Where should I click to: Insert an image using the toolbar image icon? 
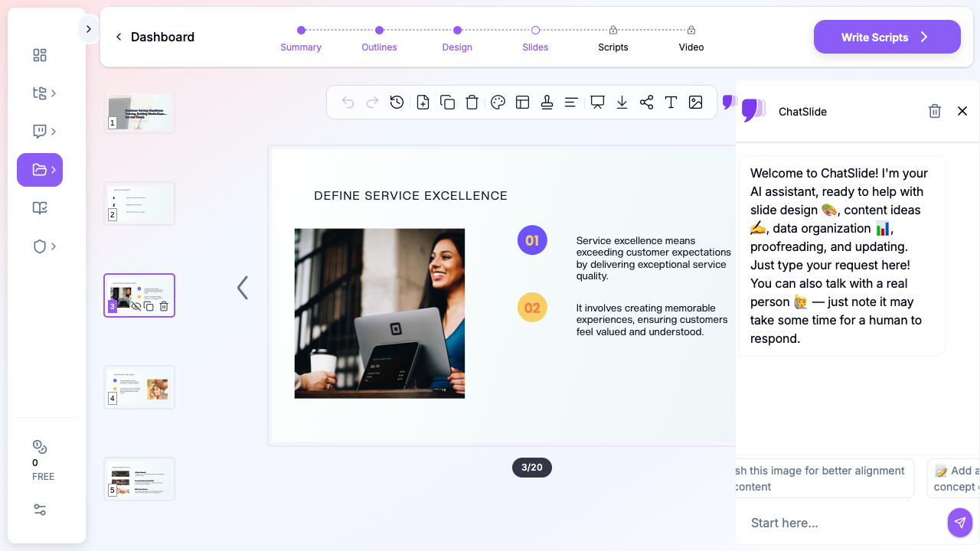tap(695, 103)
